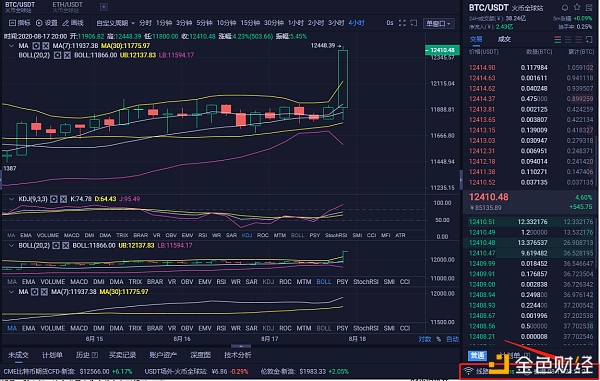Viewport: 600px width, 381px height.
Task: Click the CME比特币期货CFD ticker entry
Action: click(x=68, y=371)
